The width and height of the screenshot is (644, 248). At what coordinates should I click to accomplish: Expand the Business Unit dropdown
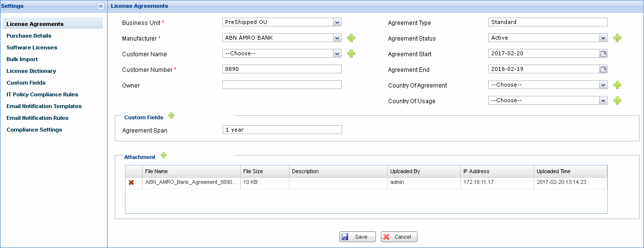tap(337, 23)
